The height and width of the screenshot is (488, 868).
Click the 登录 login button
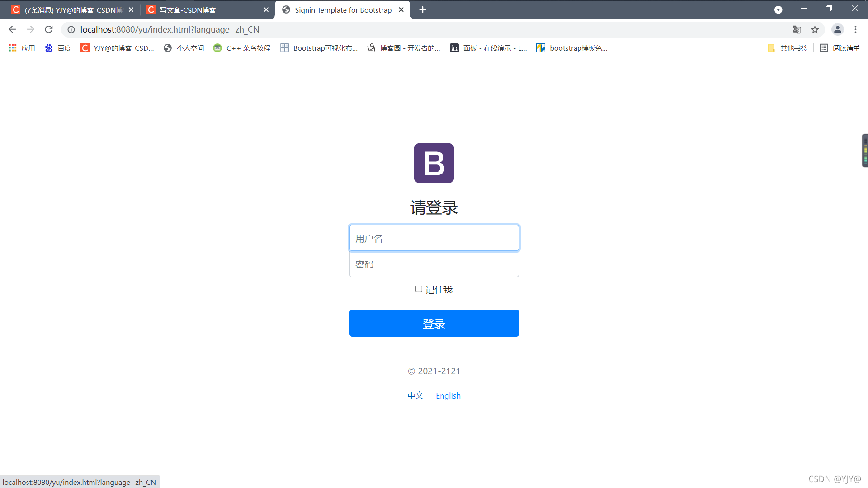pyautogui.click(x=434, y=323)
